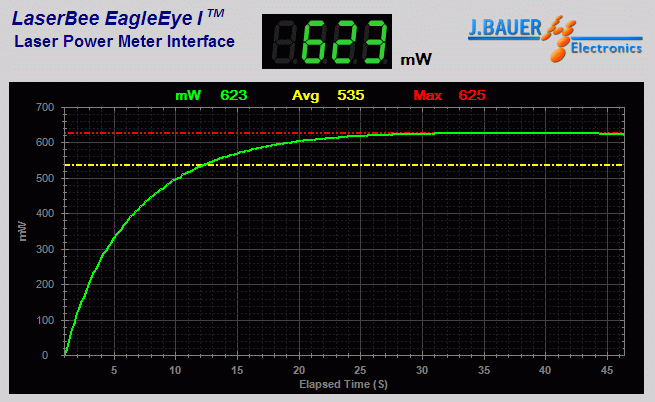Click the 400 y-axis label
655x402 pixels.
coord(45,214)
